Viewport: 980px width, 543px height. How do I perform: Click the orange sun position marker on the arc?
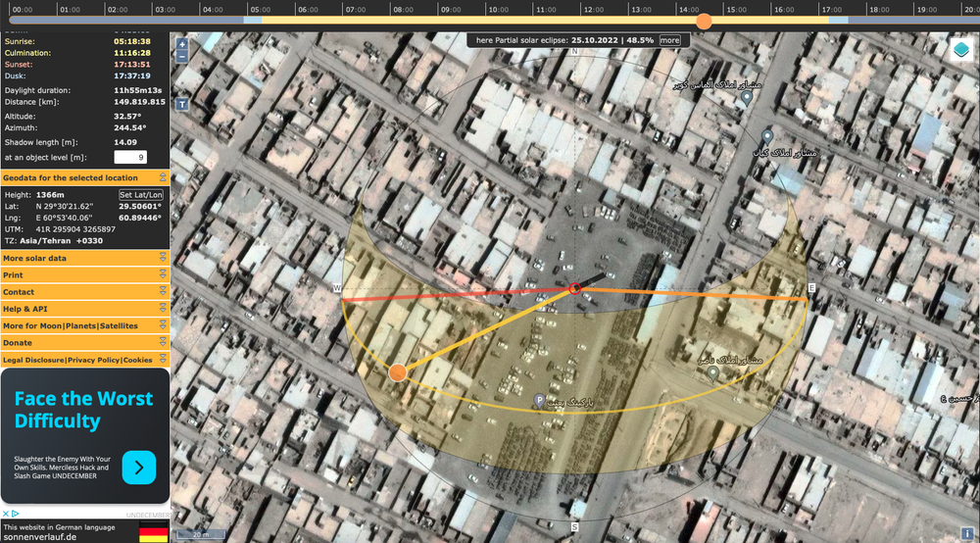tap(398, 373)
